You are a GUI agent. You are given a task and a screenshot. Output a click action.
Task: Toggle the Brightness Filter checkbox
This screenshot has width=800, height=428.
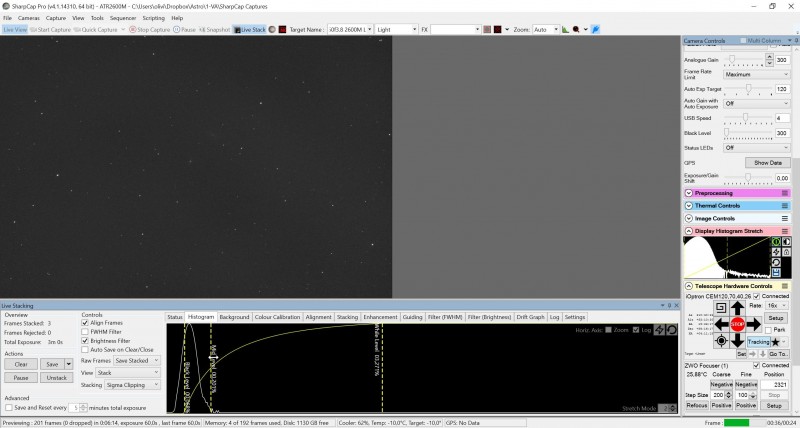tap(85, 341)
